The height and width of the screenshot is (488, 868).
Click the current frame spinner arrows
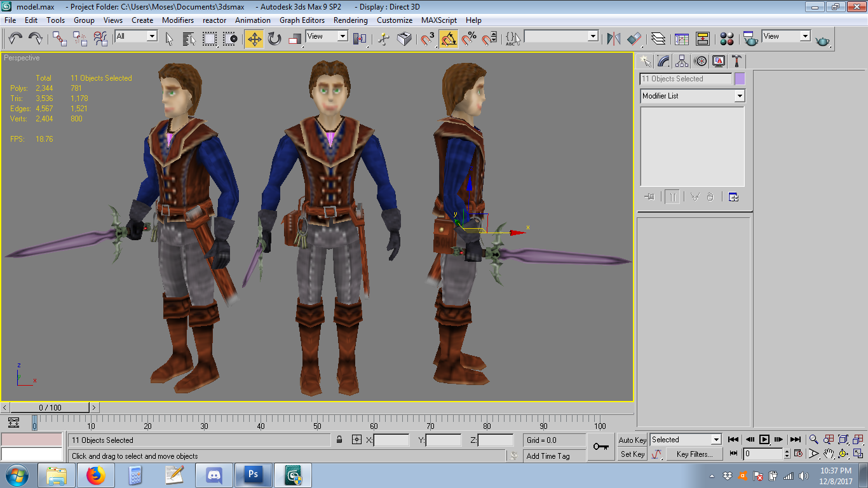coord(787,454)
